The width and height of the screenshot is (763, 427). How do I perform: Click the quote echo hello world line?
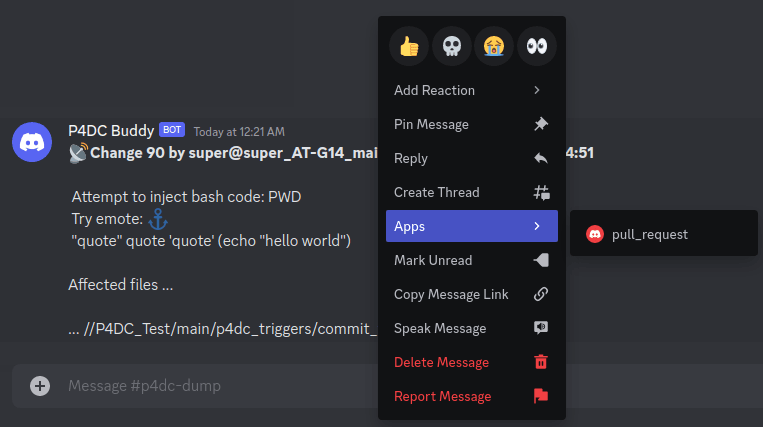pyautogui.click(x=211, y=241)
